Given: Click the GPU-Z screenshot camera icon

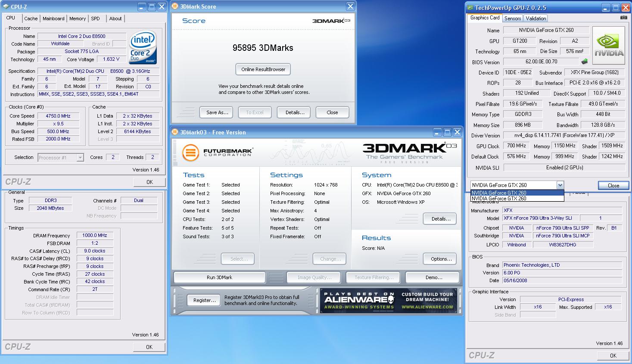Looking at the screenshot, I should click(623, 18).
